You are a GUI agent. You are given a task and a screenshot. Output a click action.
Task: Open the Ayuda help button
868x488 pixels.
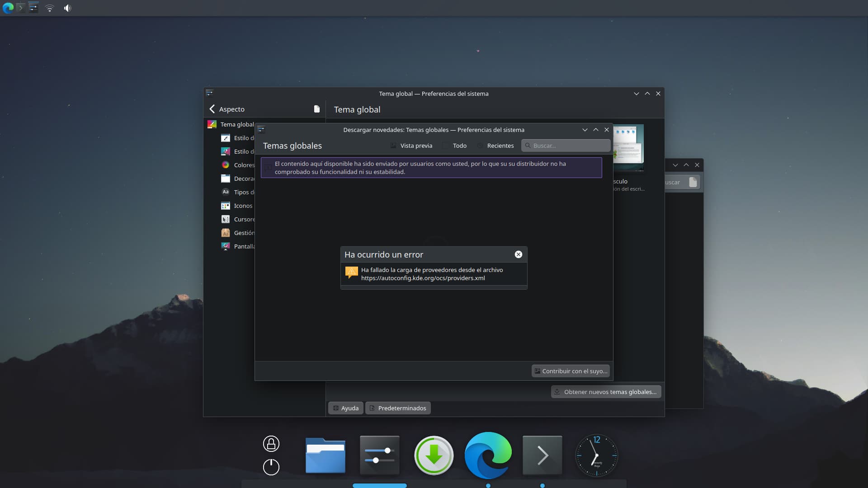pyautogui.click(x=346, y=408)
